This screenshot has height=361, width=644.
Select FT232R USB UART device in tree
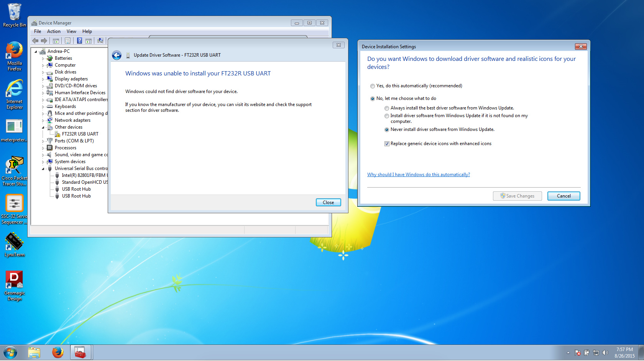80,134
